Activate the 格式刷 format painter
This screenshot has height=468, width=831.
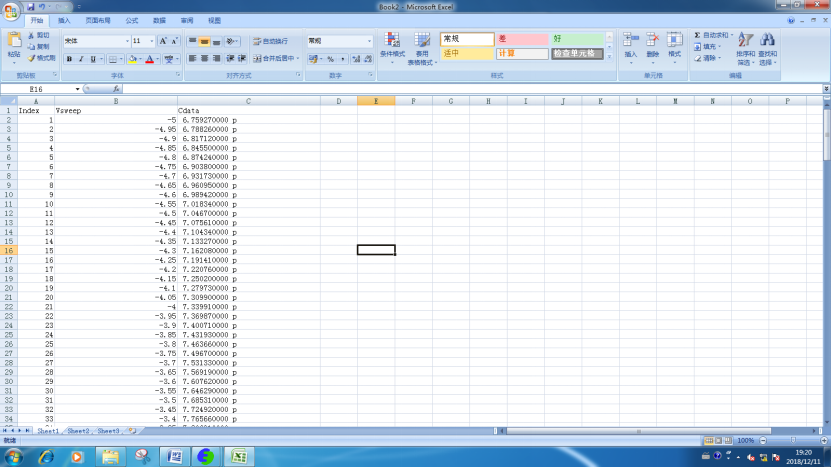tap(41, 58)
